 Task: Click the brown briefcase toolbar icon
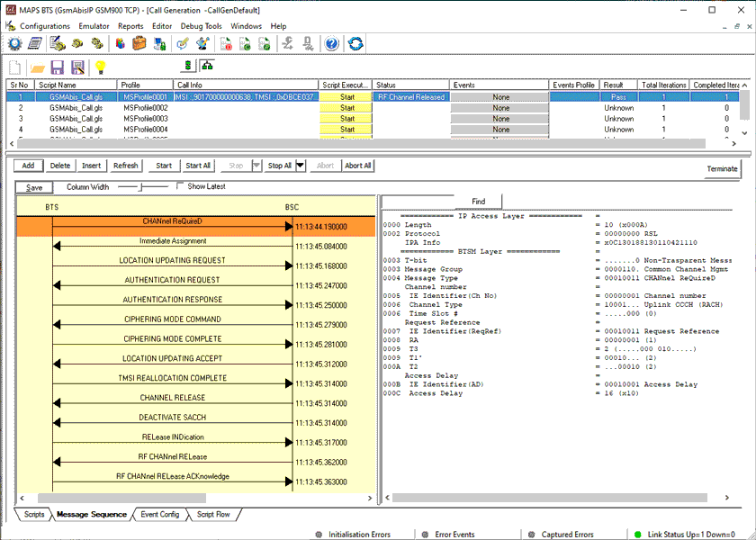pyautogui.click(x=139, y=44)
